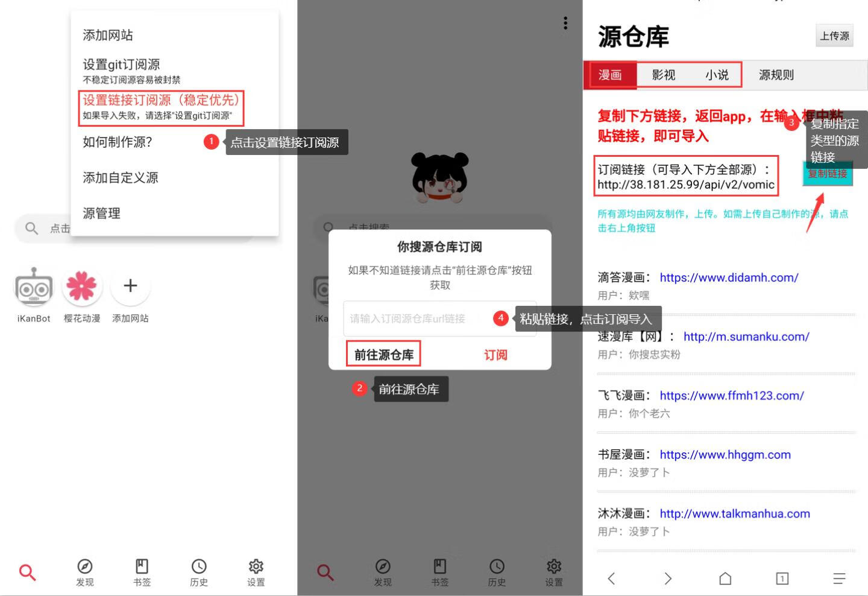Tap the plus icon to add a website

pos(130,286)
